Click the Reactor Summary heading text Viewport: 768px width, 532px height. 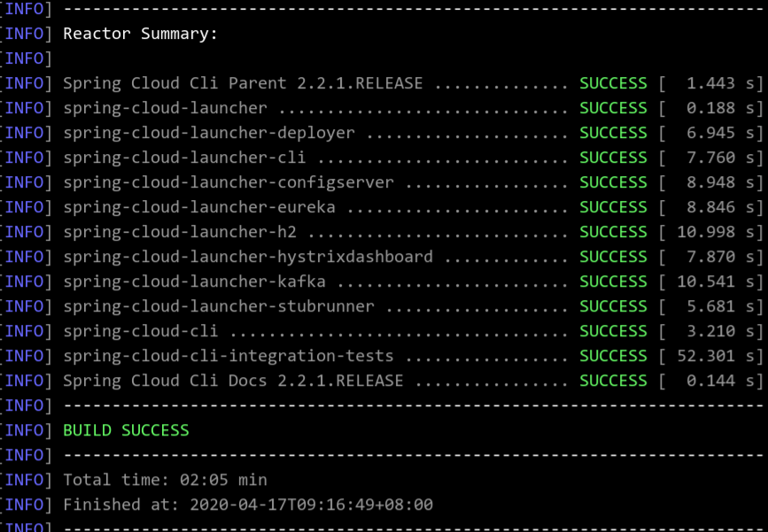click(x=141, y=34)
